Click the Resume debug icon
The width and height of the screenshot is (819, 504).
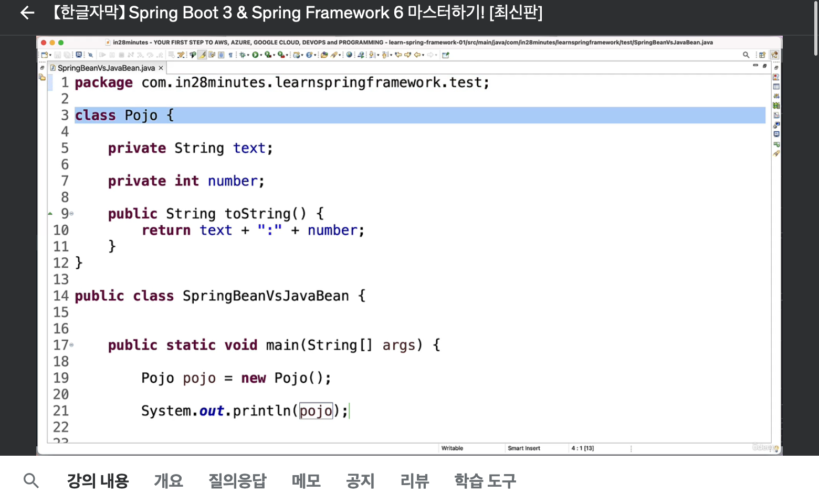pyautogui.click(x=102, y=55)
